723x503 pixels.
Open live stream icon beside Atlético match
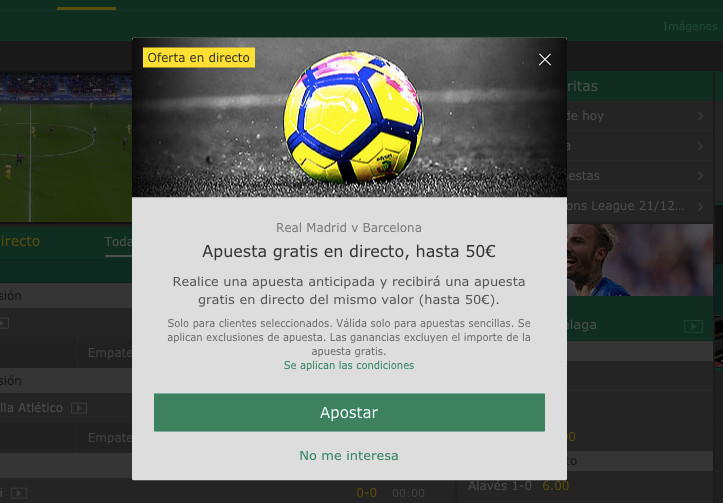(79, 408)
